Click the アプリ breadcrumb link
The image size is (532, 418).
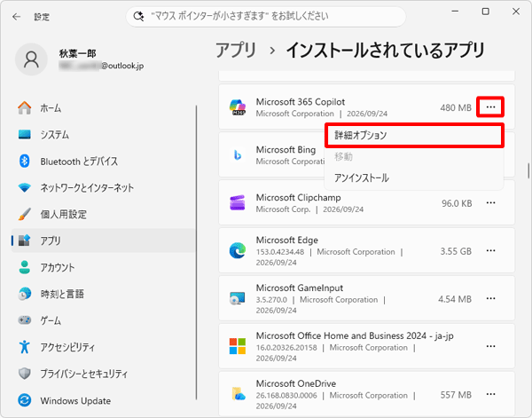tap(236, 51)
